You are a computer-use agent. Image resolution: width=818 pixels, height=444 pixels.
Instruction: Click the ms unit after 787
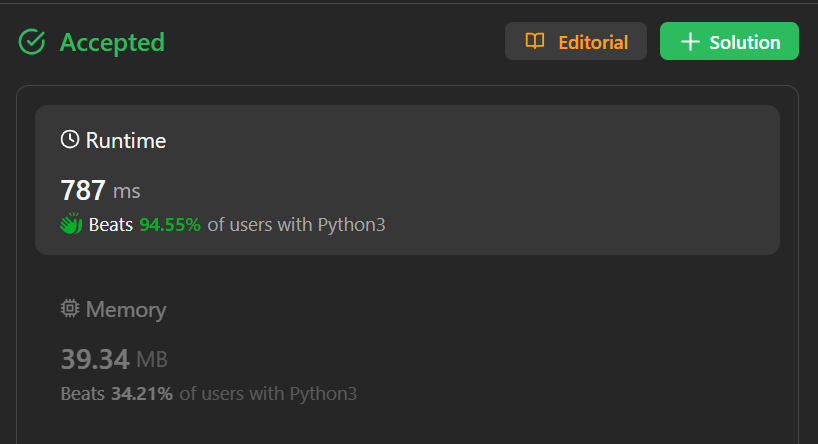coord(127,191)
